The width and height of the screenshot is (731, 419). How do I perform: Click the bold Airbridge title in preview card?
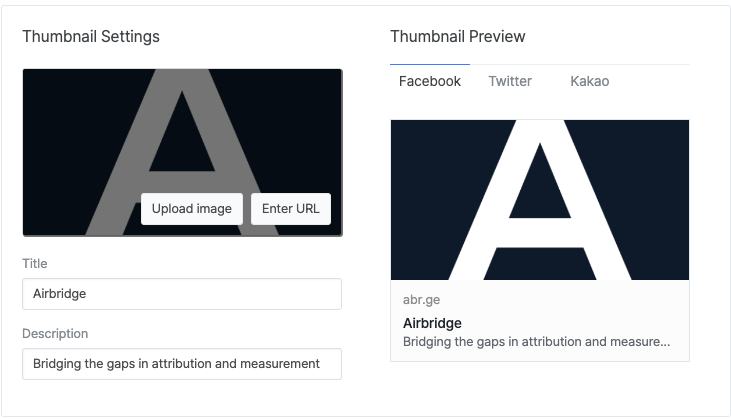click(x=432, y=323)
